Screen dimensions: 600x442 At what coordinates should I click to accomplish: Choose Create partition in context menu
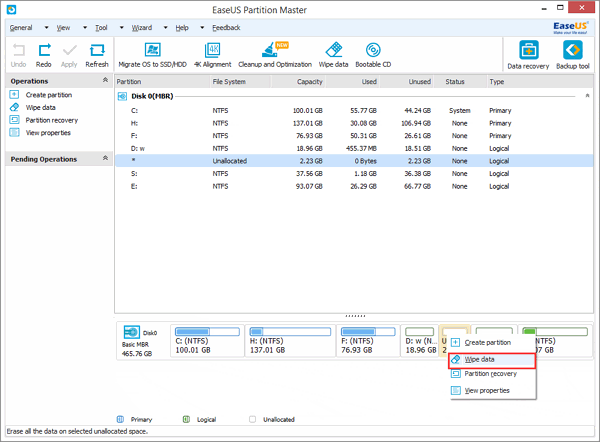pos(492,343)
